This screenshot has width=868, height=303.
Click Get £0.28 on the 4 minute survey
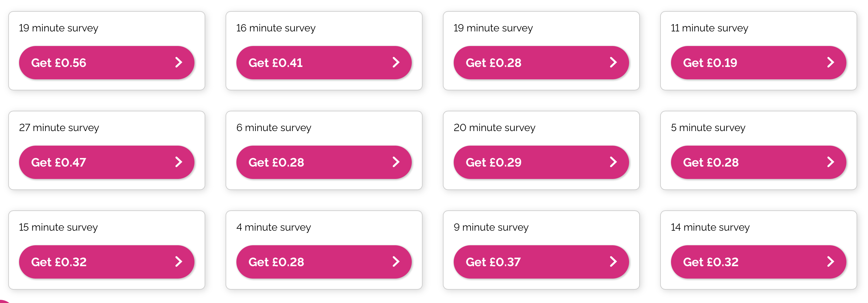324,262
